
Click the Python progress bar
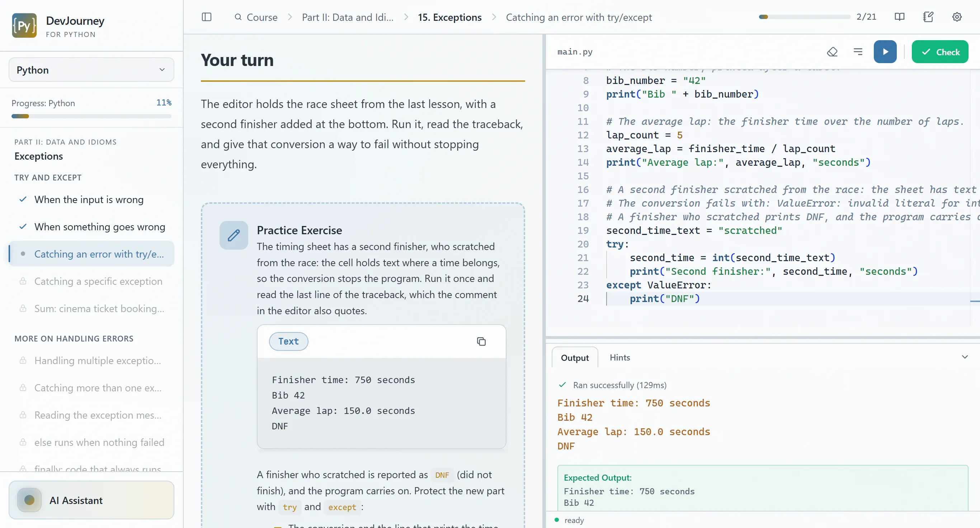pos(91,117)
